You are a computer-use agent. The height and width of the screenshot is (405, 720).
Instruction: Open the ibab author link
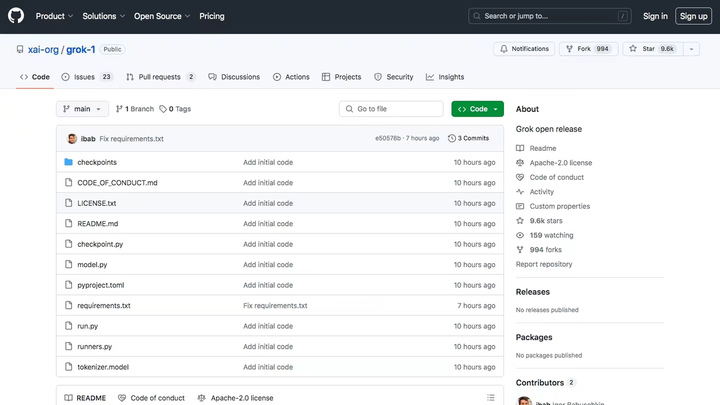pos(88,139)
